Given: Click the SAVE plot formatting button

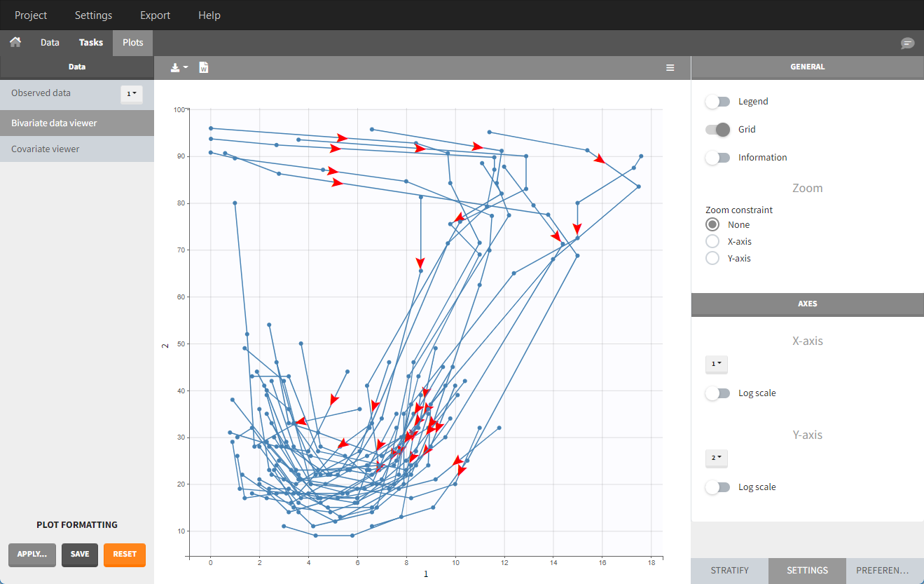Looking at the screenshot, I should [x=80, y=555].
